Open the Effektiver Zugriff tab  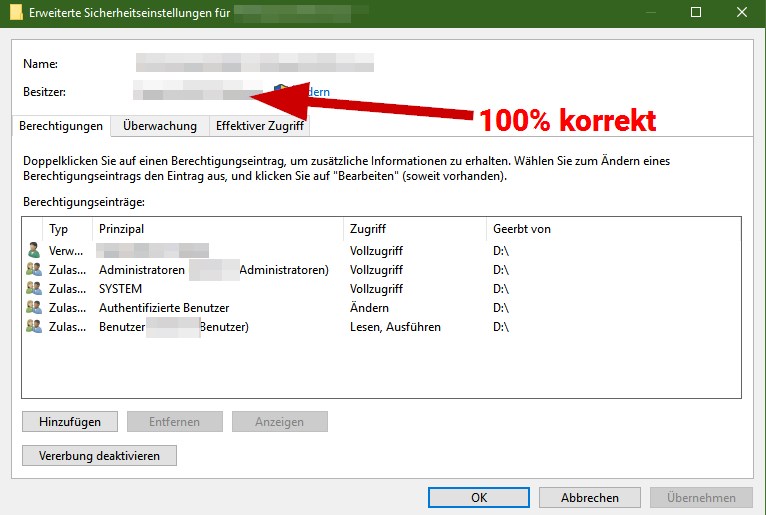(x=259, y=126)
